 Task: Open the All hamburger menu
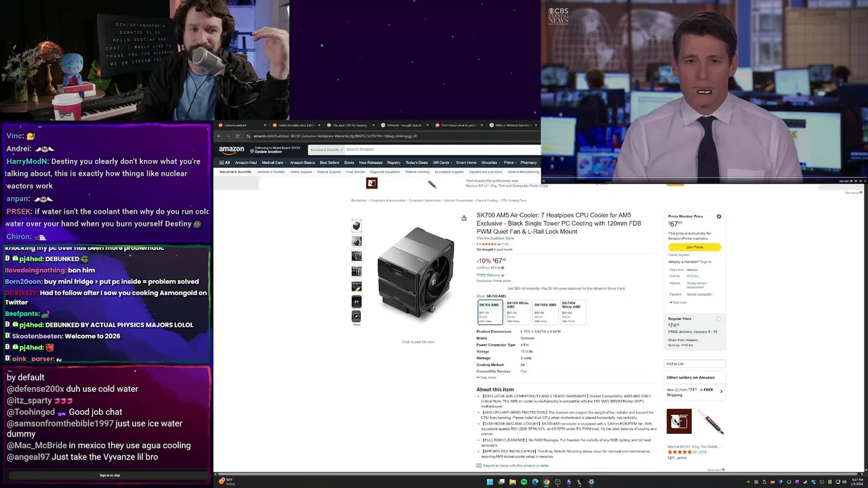(x=224, y=163)
